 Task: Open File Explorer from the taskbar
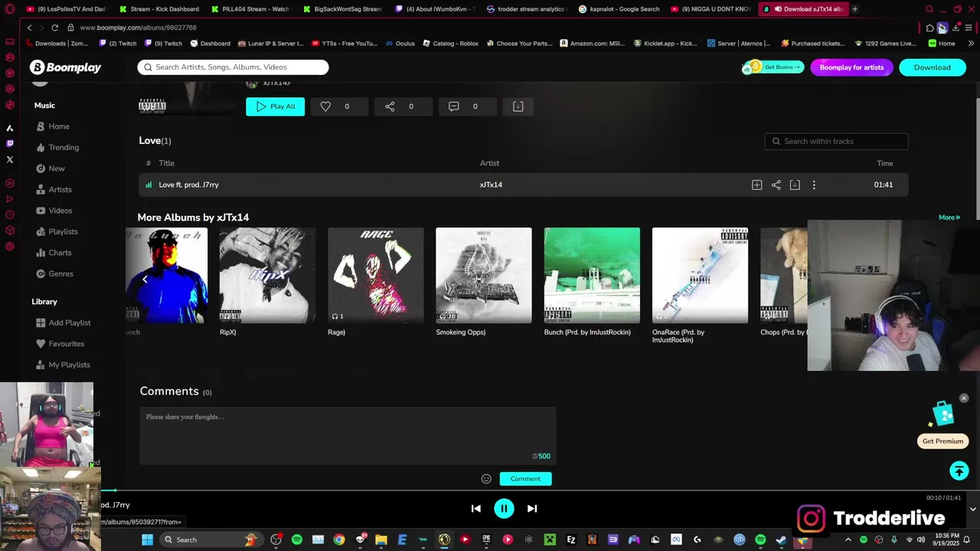[x=381, y=540]
